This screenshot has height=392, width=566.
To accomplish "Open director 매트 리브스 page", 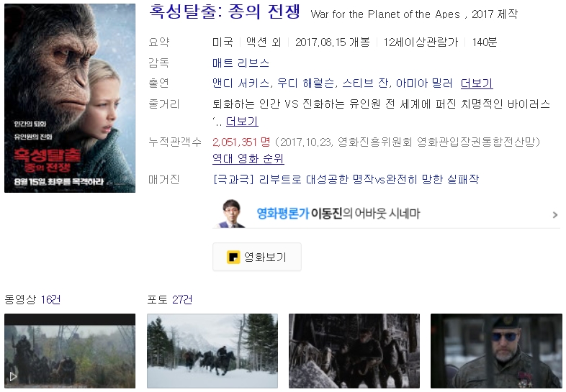I will (x=241, y=63).
